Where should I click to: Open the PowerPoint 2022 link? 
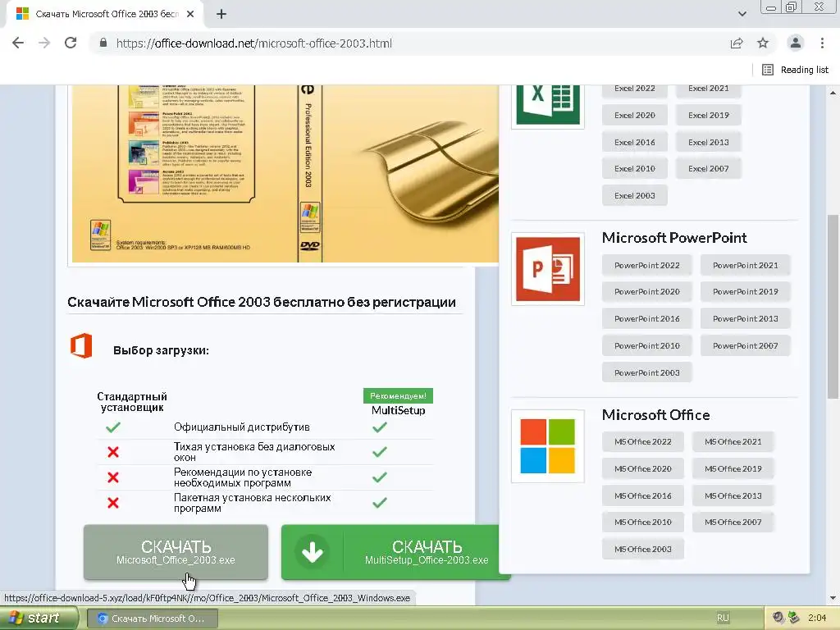646,265
